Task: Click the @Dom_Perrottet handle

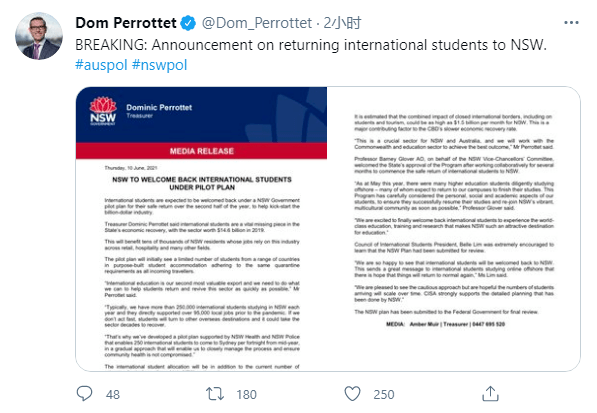Action: [257, 23]
